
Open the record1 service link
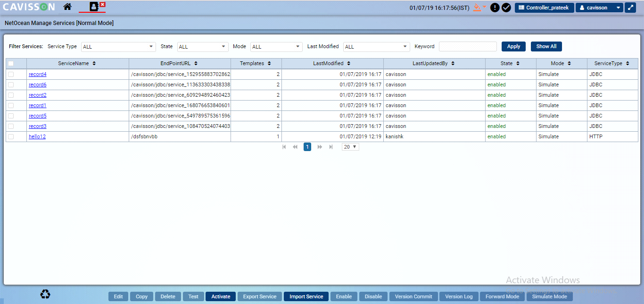(x=38, y=106)
